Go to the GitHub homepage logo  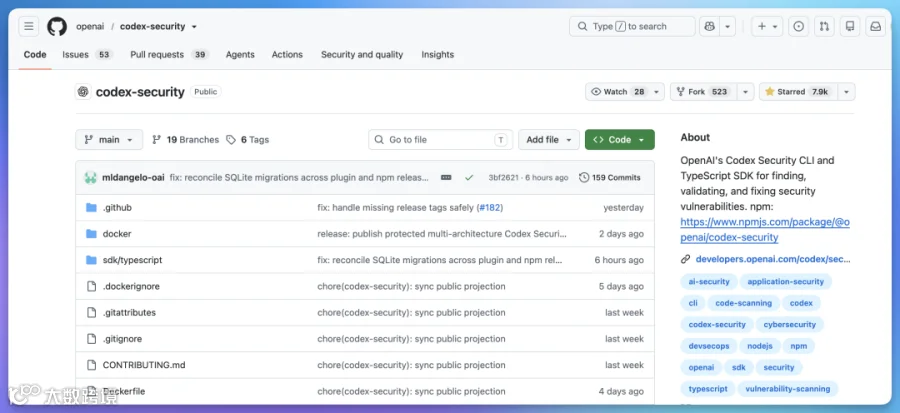[x=57, y=26]
